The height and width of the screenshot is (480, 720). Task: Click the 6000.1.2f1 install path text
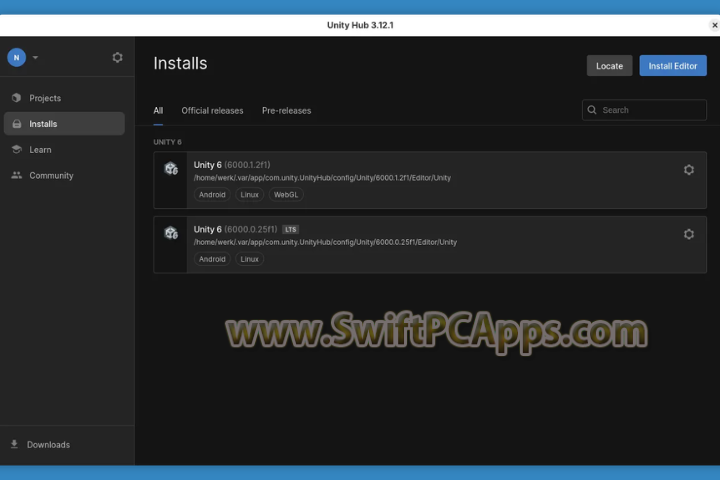pyautogui.click(x=322, y=178)
